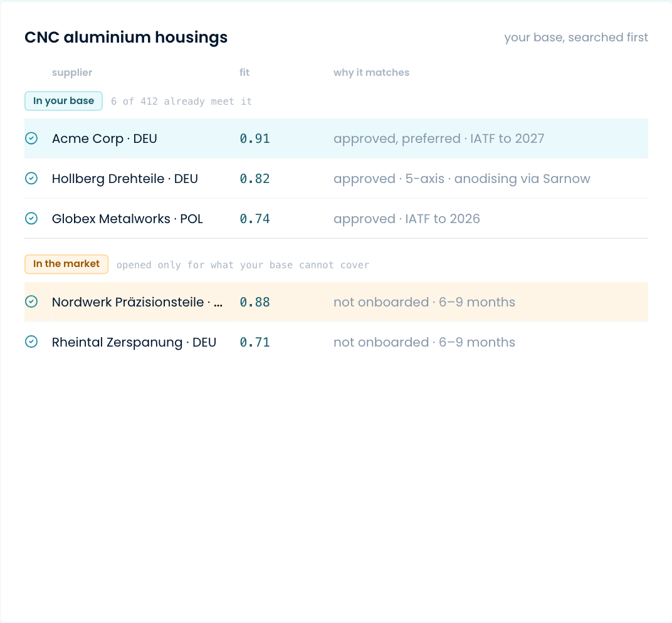Click the check icon beside Hollberg Drehteile
The width and height of the screenshot is (672, 623).
pyautogui.click(x=31, y=178)
